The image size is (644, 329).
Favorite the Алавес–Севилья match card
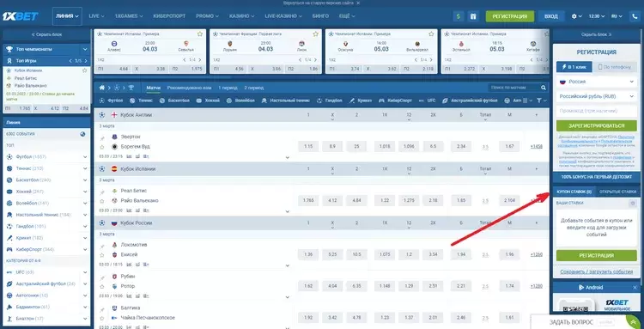click(x=200, y=34)
